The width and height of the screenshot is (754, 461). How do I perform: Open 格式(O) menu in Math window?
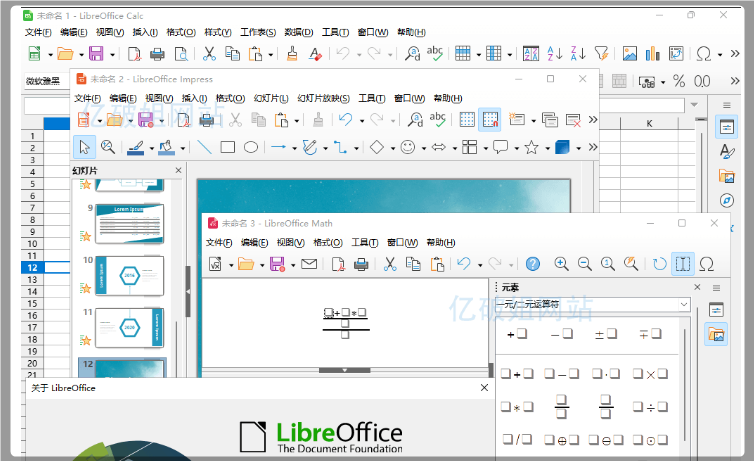327,242
